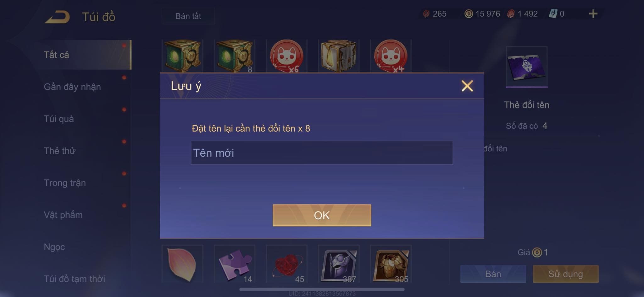Viewport: 644px width, 297px height.
Task: Tap the plus icon to add currency
Action: click(593, 13)
